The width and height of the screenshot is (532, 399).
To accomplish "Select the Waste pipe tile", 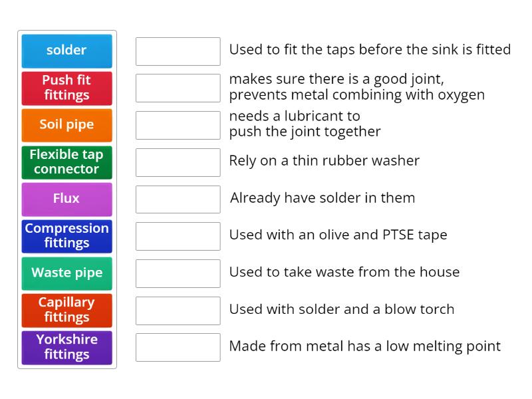I will [66, 273].
